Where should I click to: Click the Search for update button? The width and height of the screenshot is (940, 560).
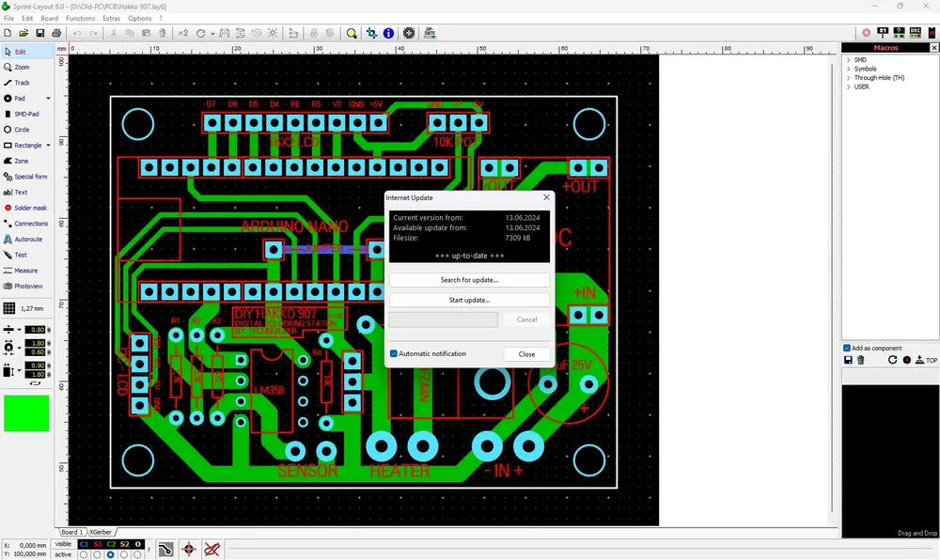click(469, 280)
